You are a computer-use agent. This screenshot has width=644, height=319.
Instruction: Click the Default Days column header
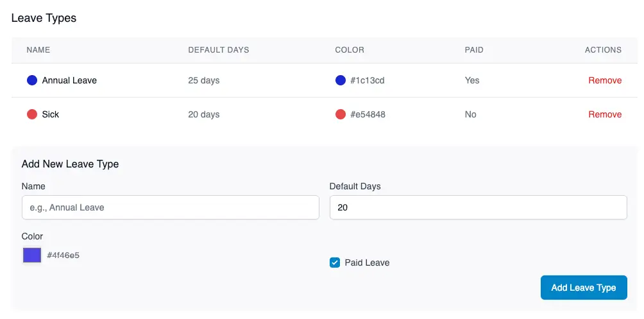tap(218, 49)
